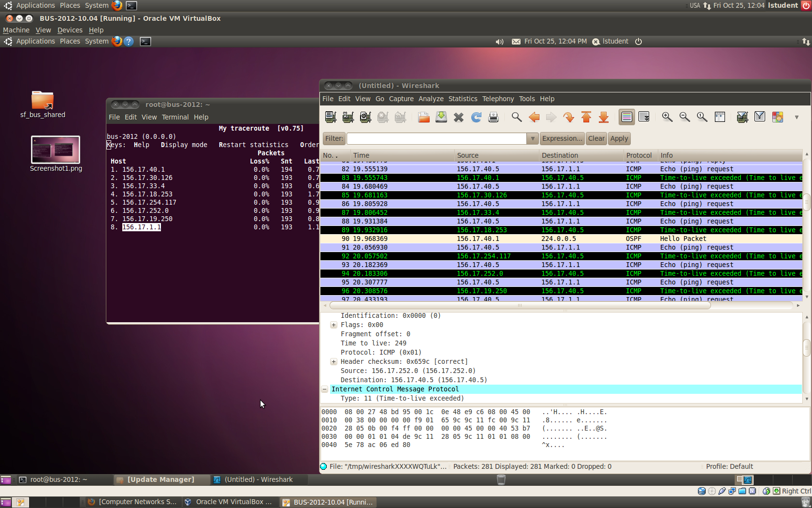The image size is (812, 508).
Task: Open the Statistics menu in Wireshark
Action: [462, 99]
